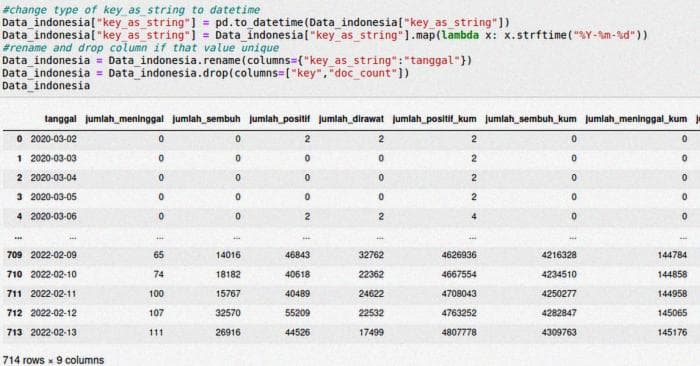Click the value 144784 in jumlah_meninggal_kum
Image resolution: width=700 pixels, height=366 pixels.
pos(672,255)
